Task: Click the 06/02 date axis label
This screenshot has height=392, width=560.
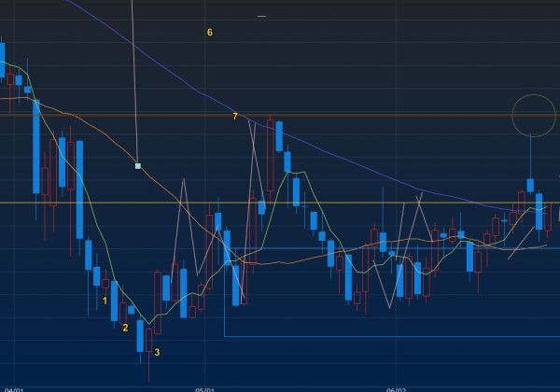Action: pyautogui.click(x=397, y=387)
